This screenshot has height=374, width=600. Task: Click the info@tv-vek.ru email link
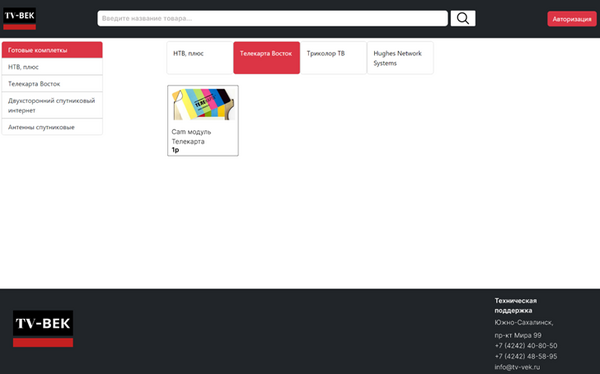(517, 367)
